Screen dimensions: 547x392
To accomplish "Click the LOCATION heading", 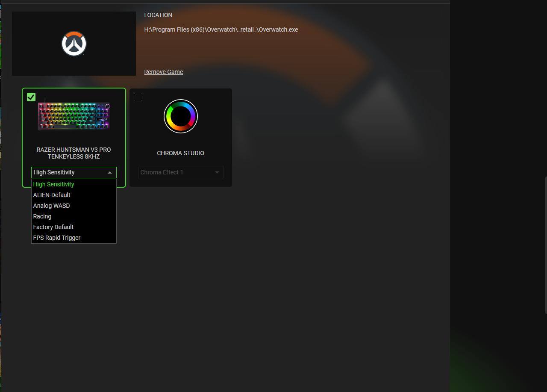I will click(158, 15).
